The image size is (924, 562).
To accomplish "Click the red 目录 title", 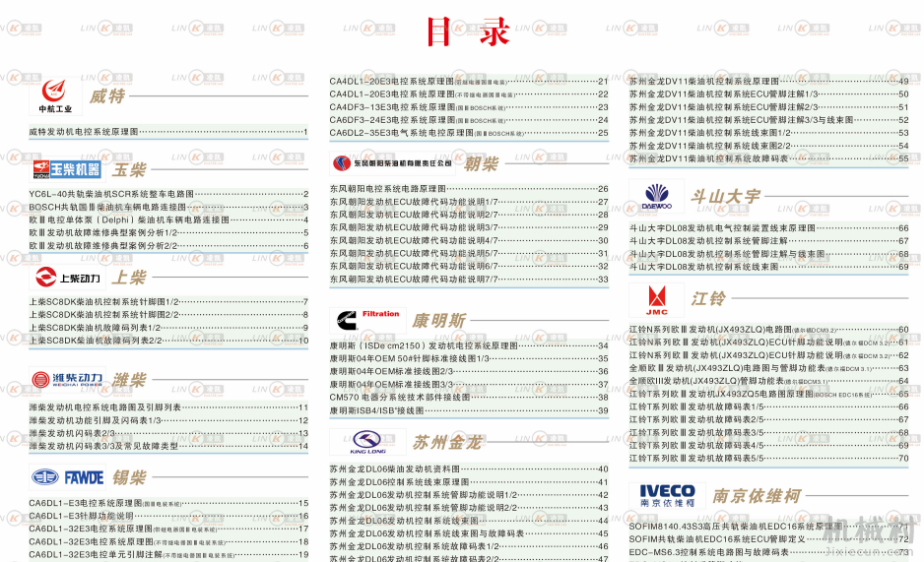I will coord(468,31).
